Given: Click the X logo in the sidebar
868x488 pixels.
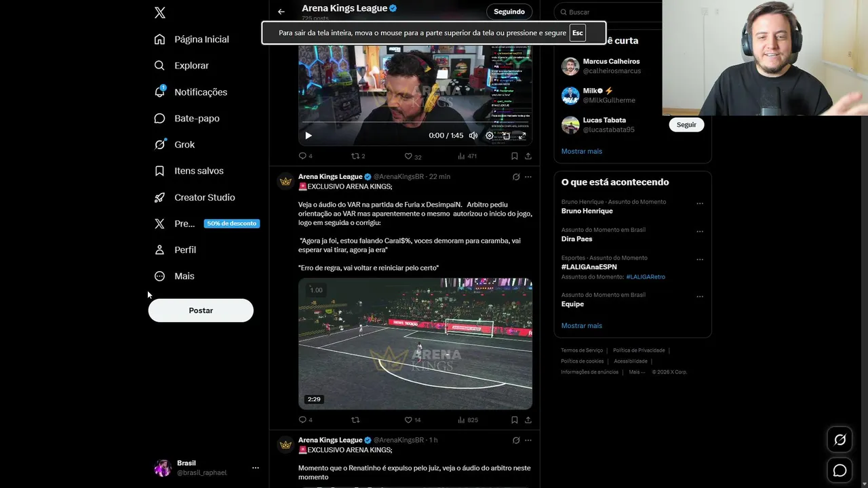Looking at the screenshot, I should (x=160, y=12).
